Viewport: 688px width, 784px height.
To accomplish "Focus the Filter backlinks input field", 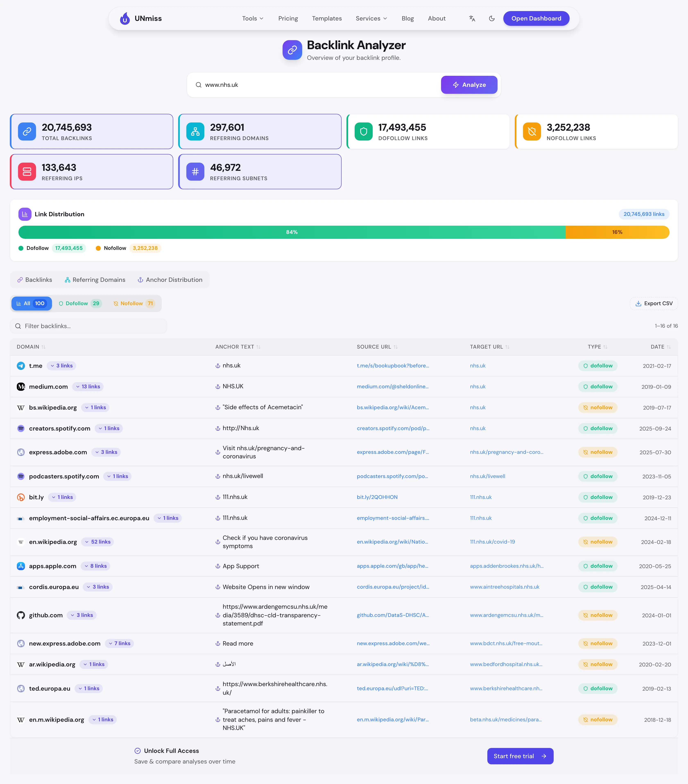I will click(x=89, y=326).
